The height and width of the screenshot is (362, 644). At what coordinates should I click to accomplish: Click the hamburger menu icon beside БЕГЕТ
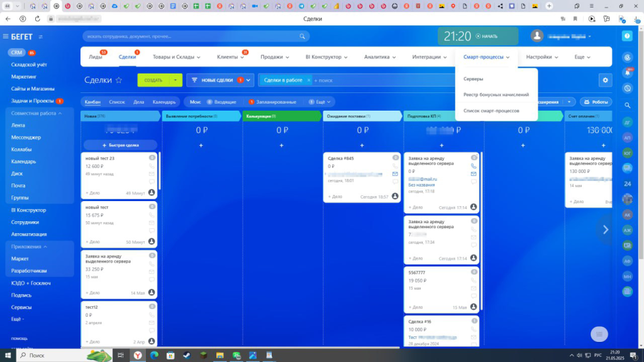6,36
